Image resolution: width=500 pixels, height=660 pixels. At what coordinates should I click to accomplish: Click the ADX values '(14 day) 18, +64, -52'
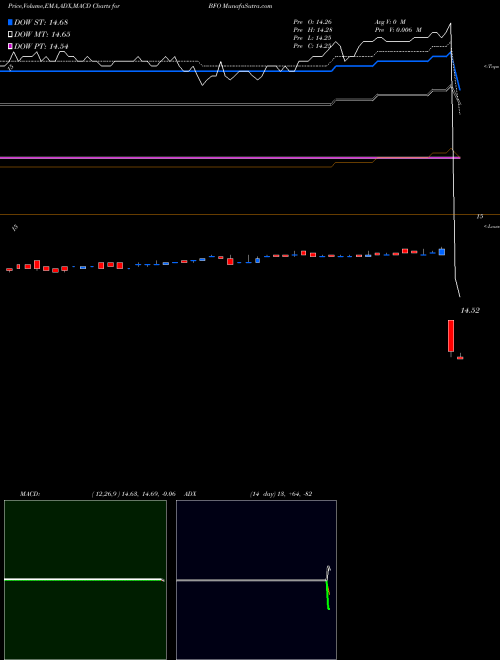[x=281, y=494]
